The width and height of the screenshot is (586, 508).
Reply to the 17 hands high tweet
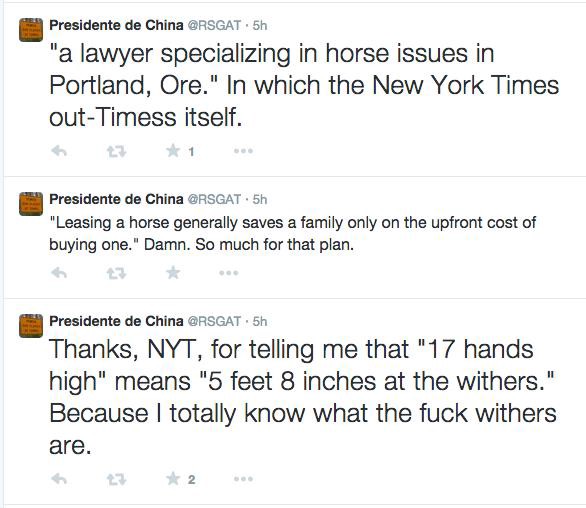(x=59, y=479)
